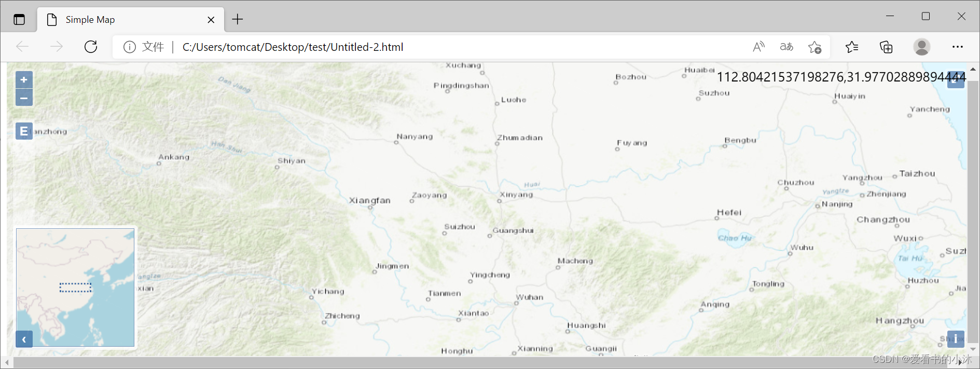Click the dotted extent box in overview map
980x369 pixels.
pos(75,288)
